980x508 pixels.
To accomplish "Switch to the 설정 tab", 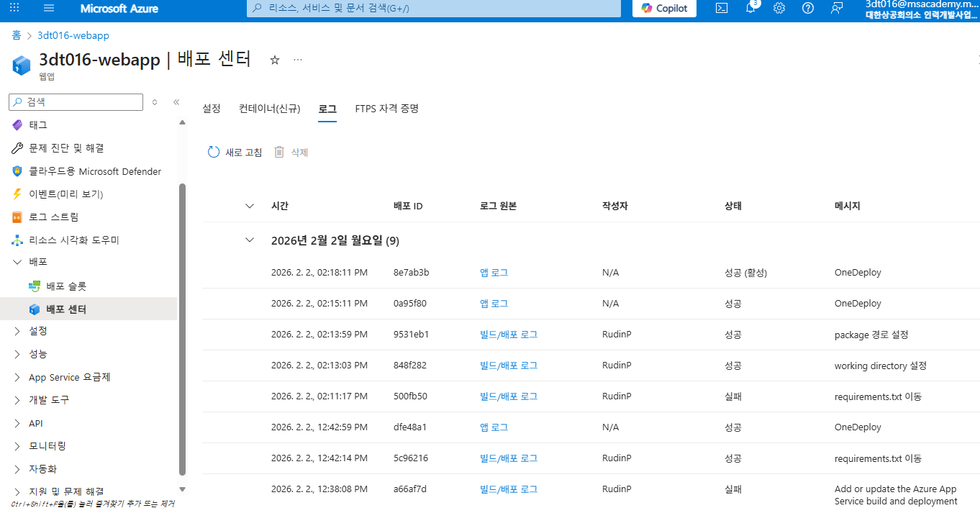I will (x=212, y=109).
